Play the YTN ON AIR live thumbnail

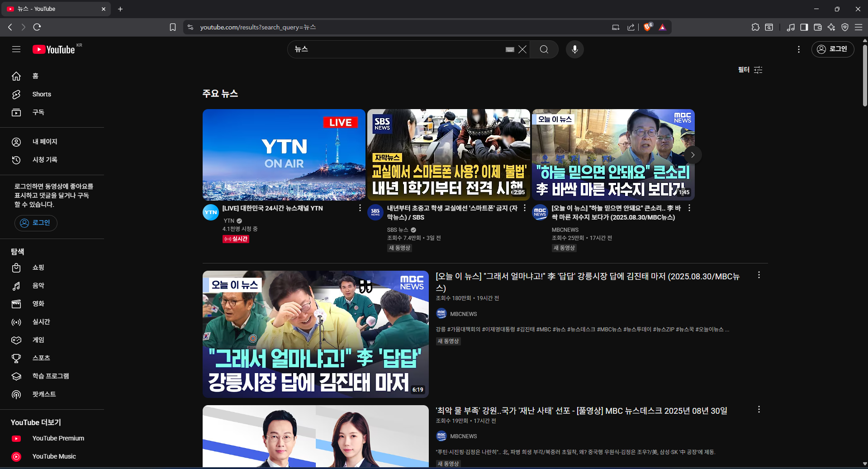coord(284,155)
